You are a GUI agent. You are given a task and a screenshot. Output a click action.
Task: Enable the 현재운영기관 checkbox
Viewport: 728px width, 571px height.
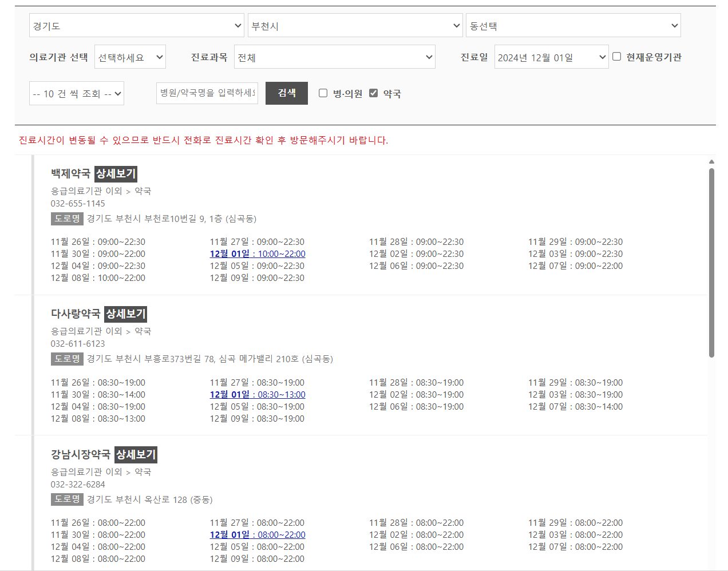point(616,55)
